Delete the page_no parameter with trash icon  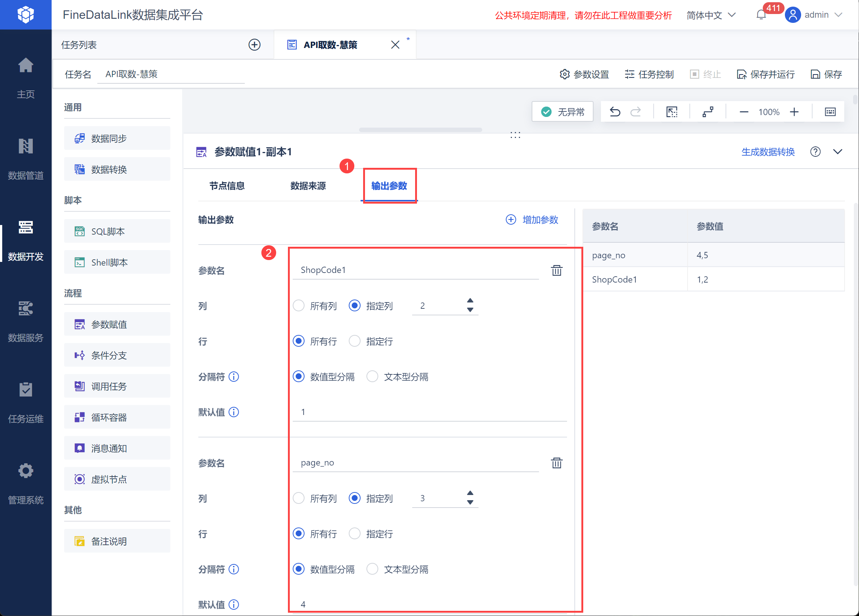[556, 463]
